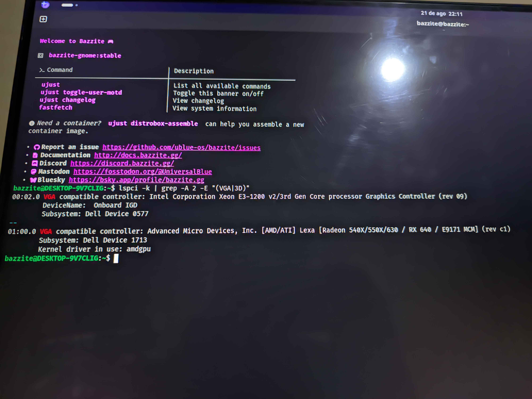Click the View system information description
Screen dimensions: 532x399
(x=214, y=109)
